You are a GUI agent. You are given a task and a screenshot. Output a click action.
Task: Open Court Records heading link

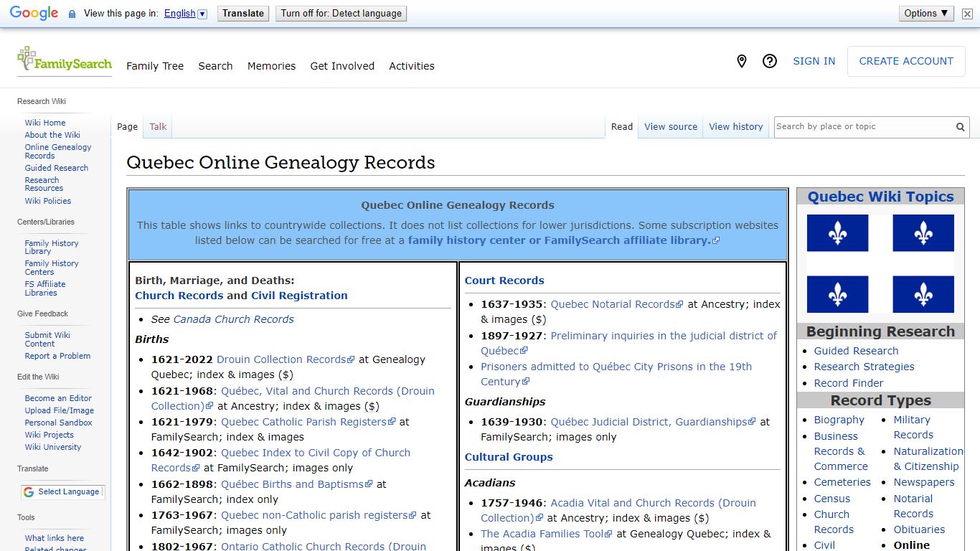[504, 281]
